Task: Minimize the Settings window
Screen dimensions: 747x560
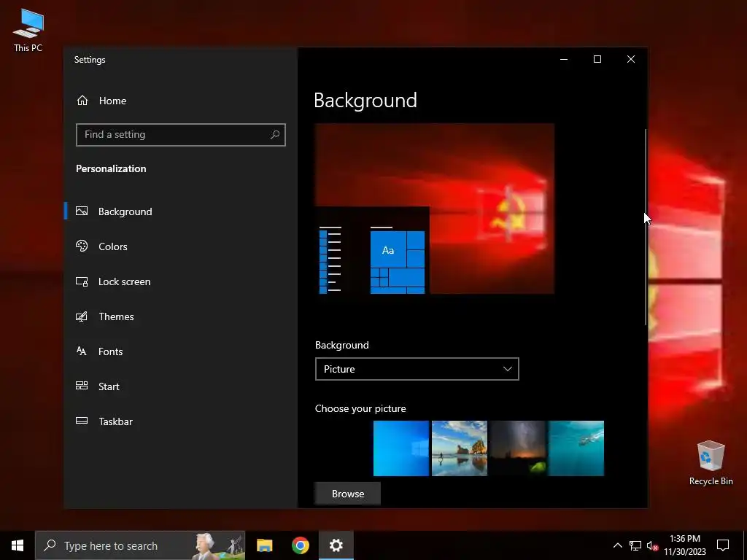Action: point(564,59)
